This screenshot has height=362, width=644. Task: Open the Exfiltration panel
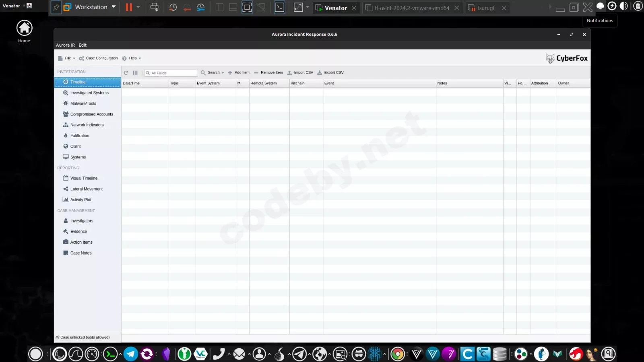(79, 136)
